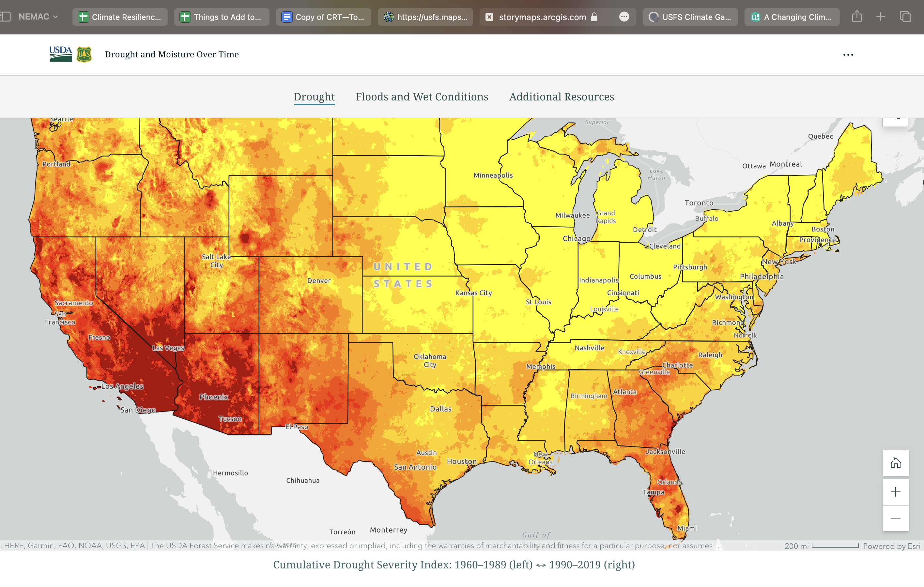Click the Atlanta label on the map

click(625, 391)
